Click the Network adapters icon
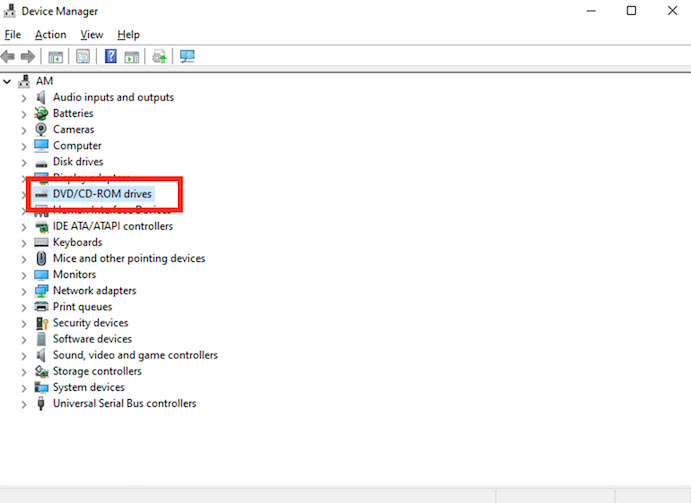 [41, 291]
